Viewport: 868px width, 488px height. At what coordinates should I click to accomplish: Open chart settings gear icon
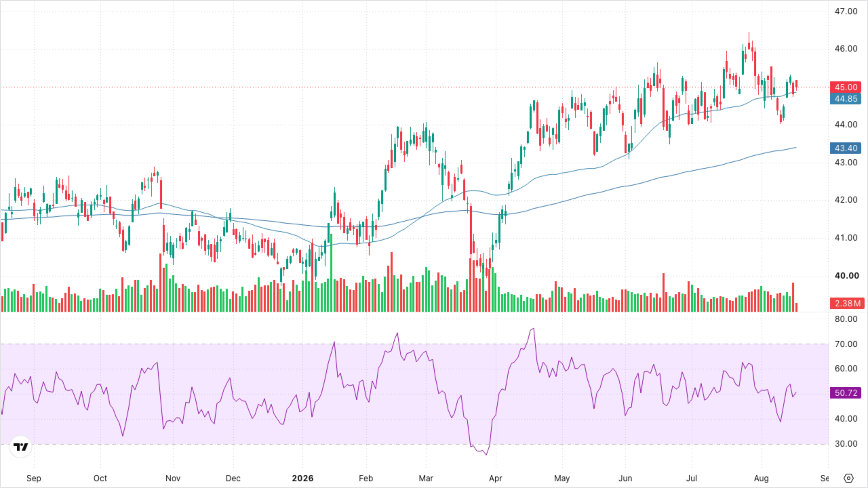tap(848, 478)
